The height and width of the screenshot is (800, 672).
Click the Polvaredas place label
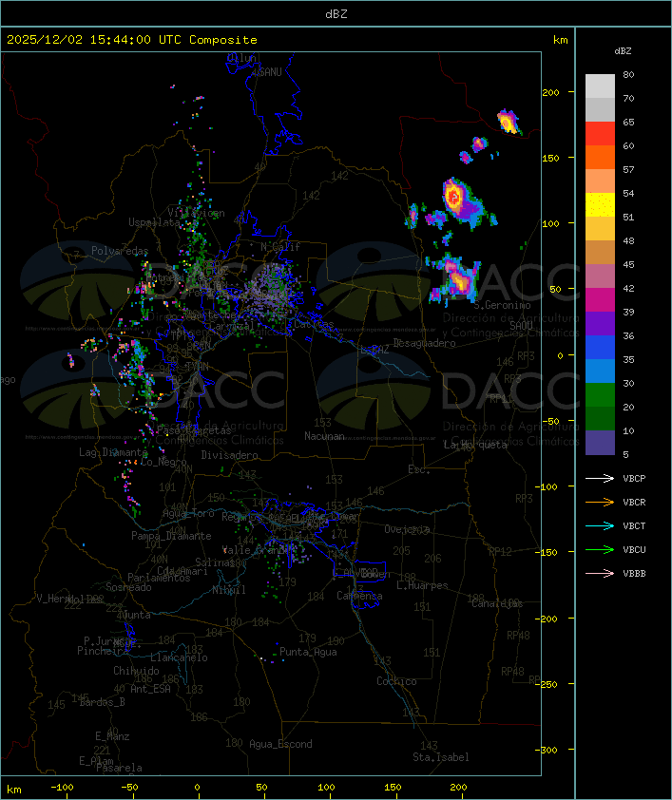pyautogui.click(x=120, y=251)
